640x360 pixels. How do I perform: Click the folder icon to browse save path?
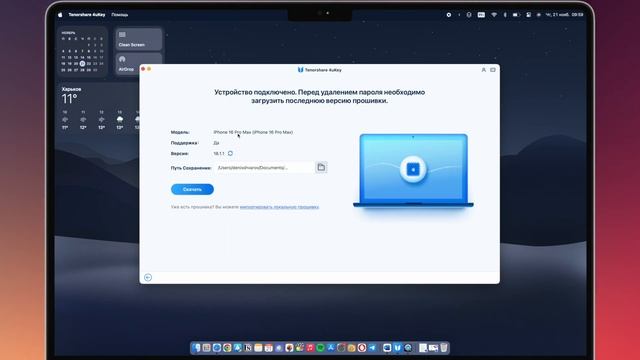point(321,167)
